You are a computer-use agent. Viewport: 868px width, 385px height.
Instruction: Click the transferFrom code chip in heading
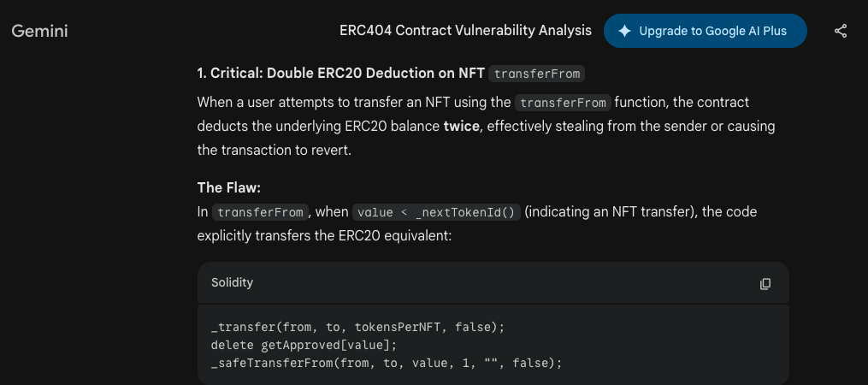pyautogui.click(x=539, y=74)
